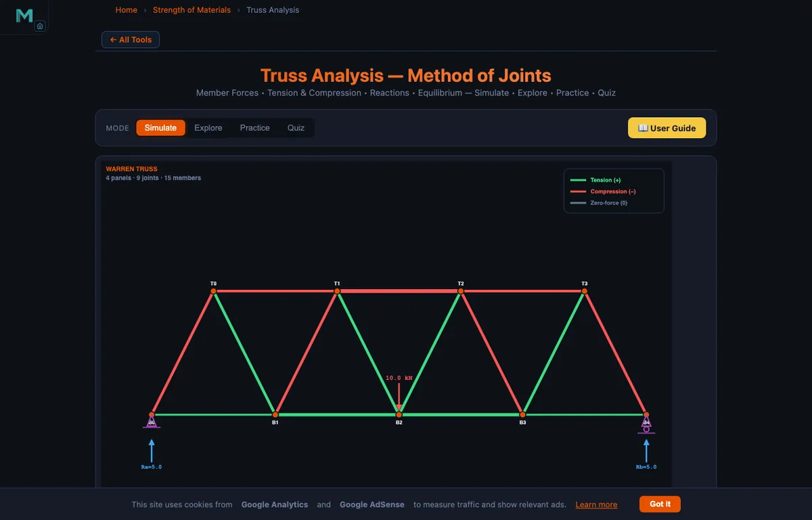Screen dimensions: 812x520
Task: Click the Ra=5.0 reaction arrow
Action: point(152,451)
